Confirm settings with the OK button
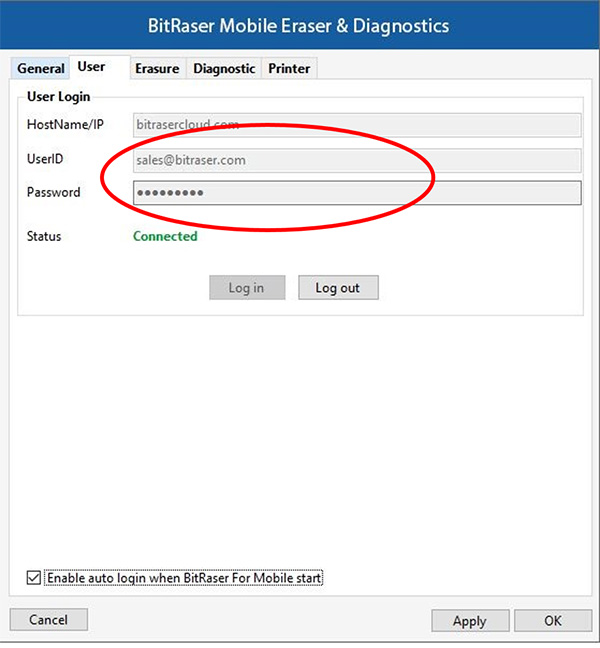 click(553, 621)
